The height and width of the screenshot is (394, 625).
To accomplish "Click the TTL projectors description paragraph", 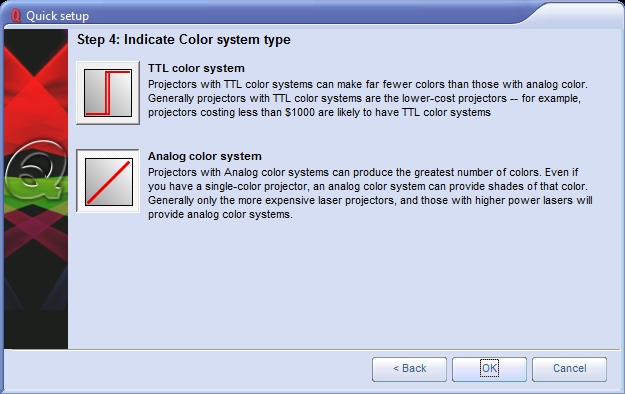I will point(368,98).
